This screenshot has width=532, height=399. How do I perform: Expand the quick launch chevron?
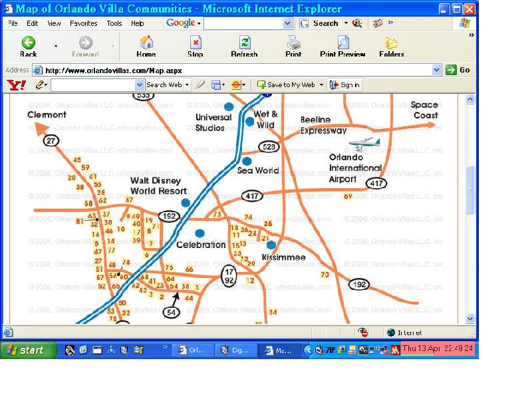point(165,346)
